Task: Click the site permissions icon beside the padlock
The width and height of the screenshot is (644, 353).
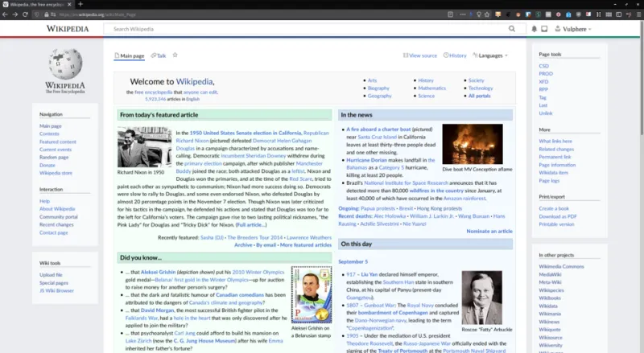Action: click(53, 14)
